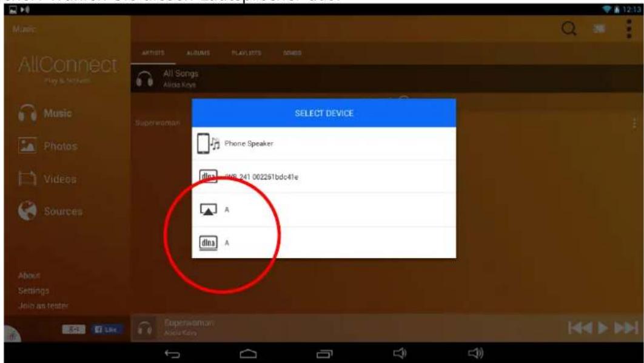Tap the volume up navigation icon
Image resolution: width=644 pixels, height=363 pixels.
tap(475, 353)
